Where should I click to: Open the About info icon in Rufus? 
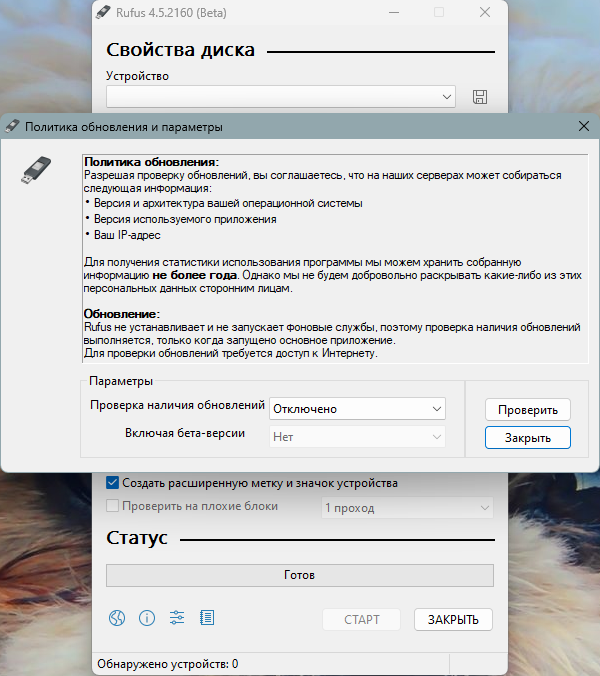(147, 618)
